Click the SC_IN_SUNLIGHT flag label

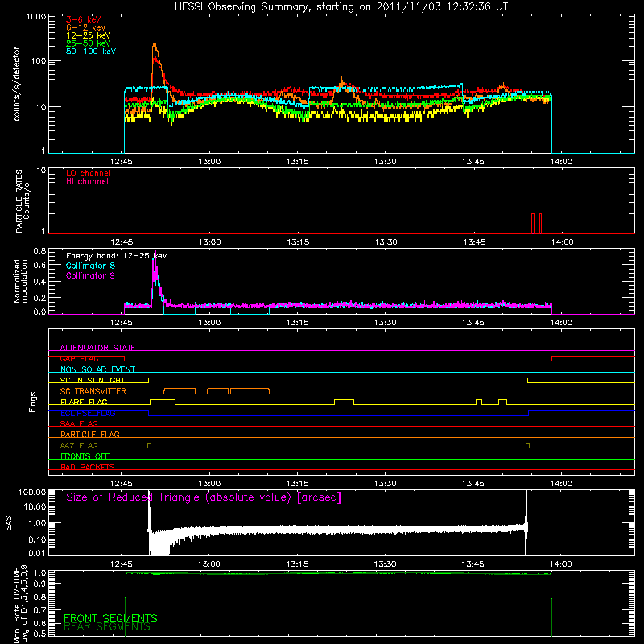tap(93, 380)
